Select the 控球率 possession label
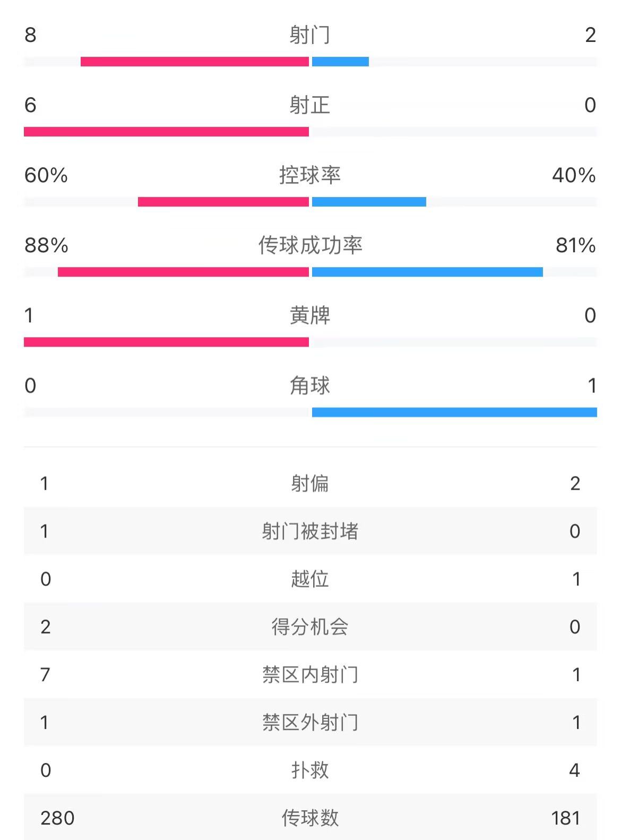This screenshot has height=840, width=621. (310, 175)
